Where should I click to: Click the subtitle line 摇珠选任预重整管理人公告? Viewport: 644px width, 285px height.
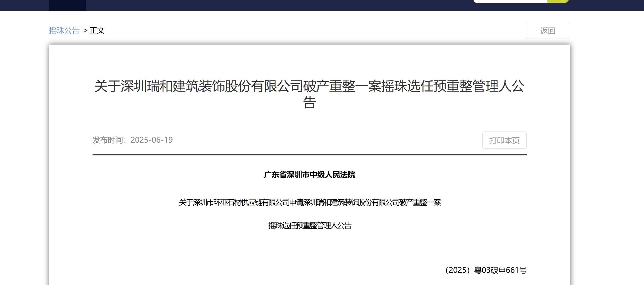pos(310,226)
